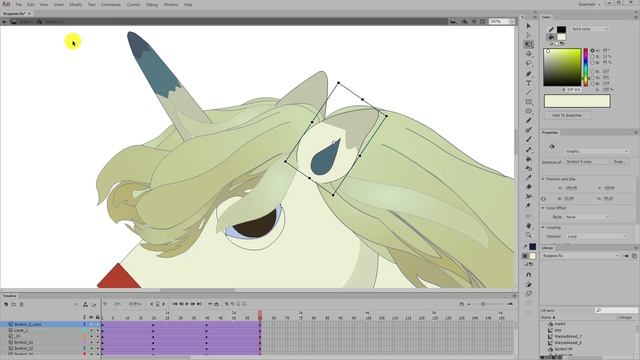This screenshot has height=360, width=640.
Task: Collapse the Position and Size section
Action: [x=543, y=179]
